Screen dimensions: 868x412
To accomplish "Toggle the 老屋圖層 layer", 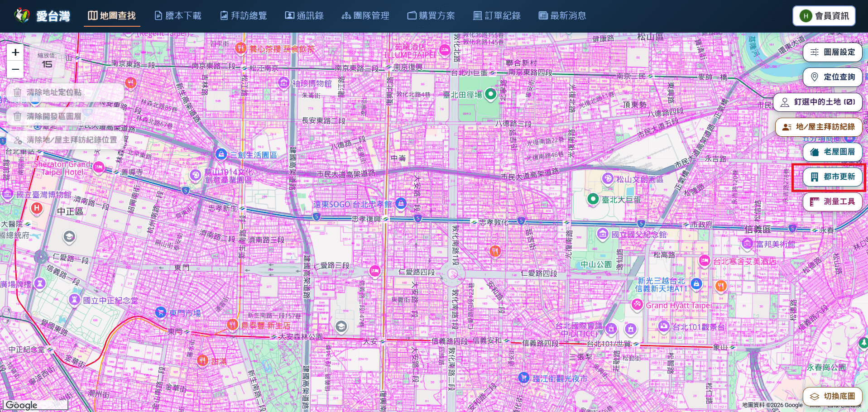I will click(833, 152).
